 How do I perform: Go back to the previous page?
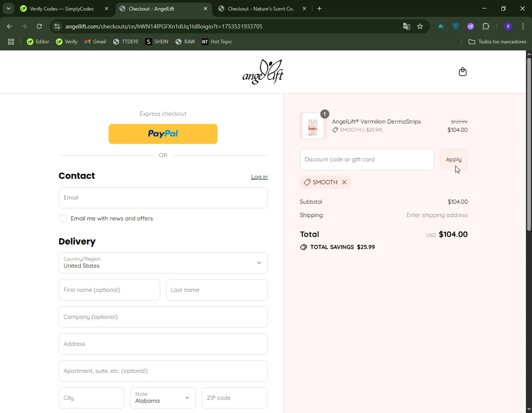[10, 26]
